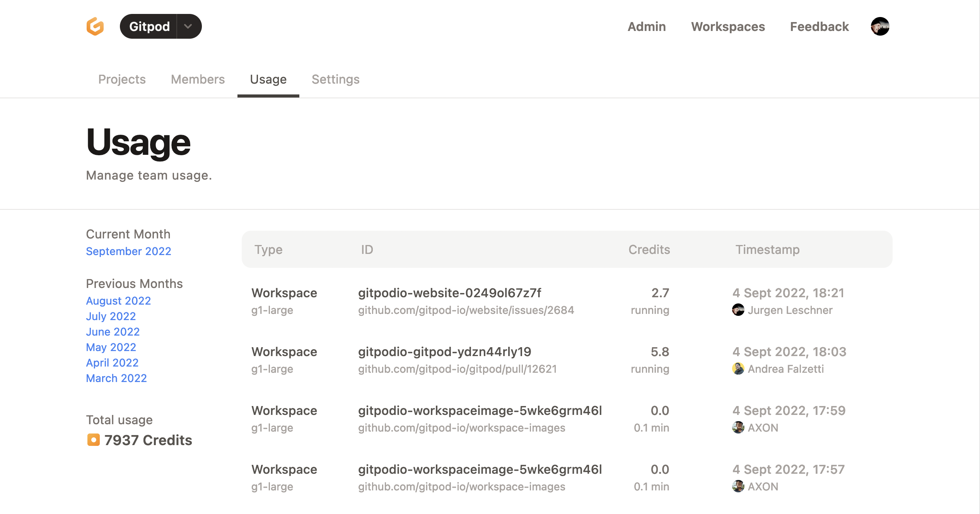
Task: Click the orange credits icon beside 7937 Credits
Action: (93, 440)
